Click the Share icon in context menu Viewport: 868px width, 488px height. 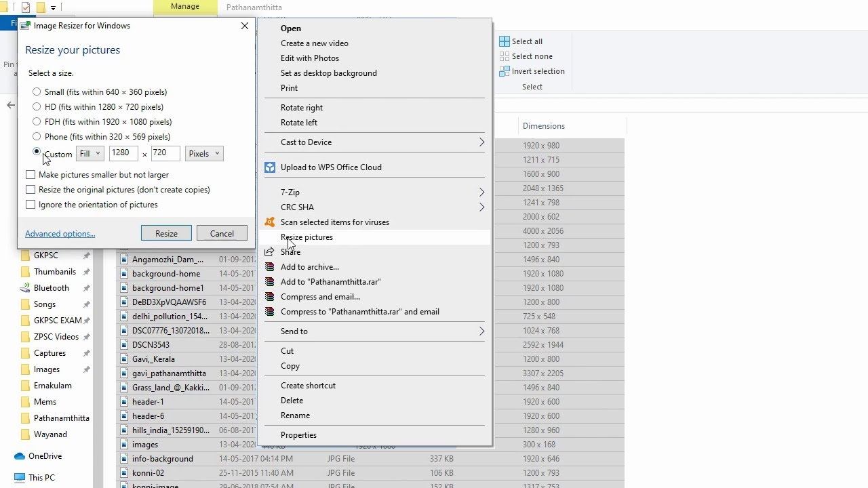270,251
